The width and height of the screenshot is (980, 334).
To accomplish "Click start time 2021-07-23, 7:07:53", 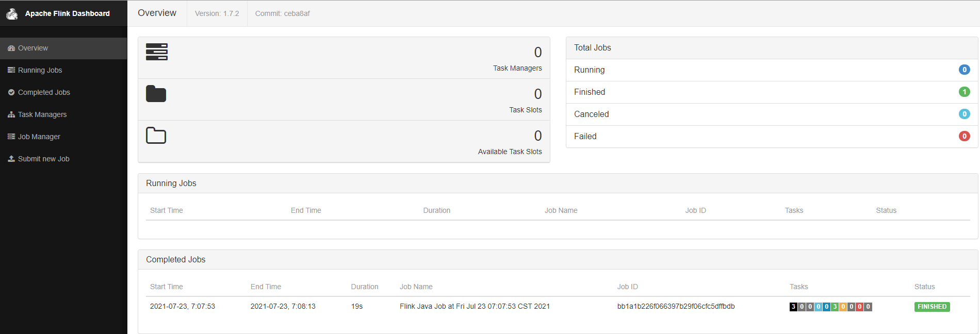I will [183, 306].
